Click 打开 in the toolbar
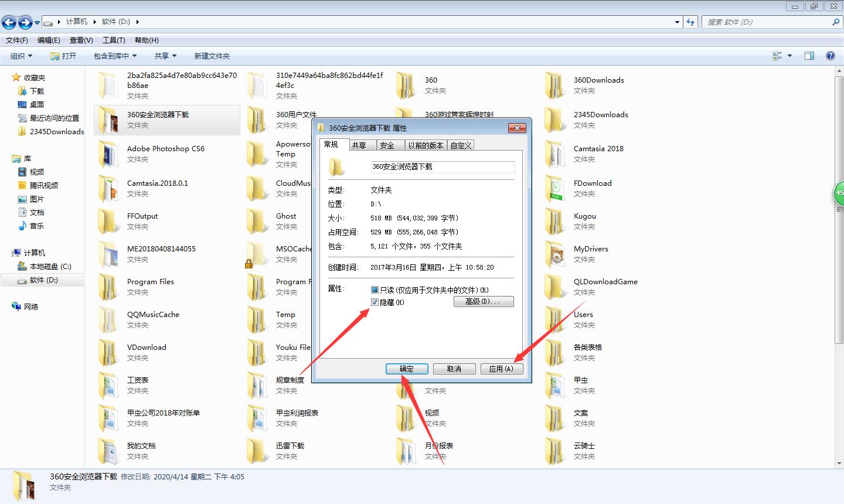 click(x=63, y=56)
